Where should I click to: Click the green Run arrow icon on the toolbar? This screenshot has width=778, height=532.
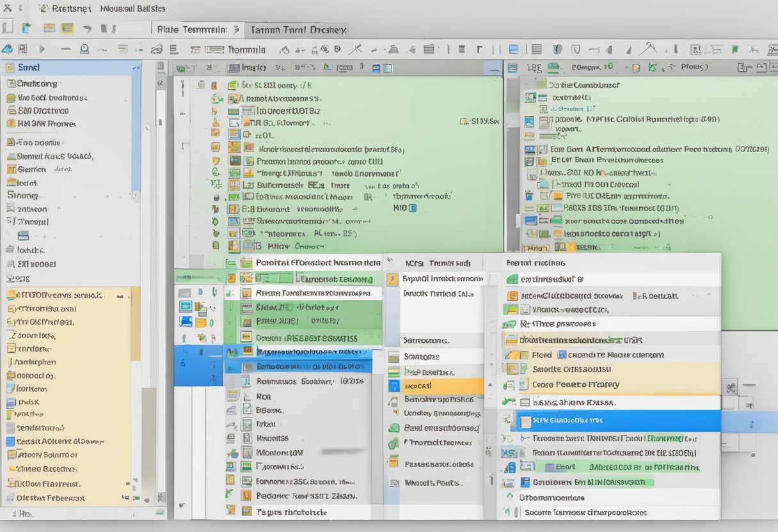pos(42,49)
